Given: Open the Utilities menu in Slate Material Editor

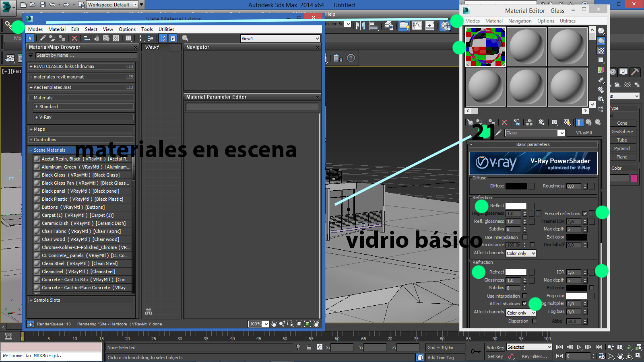Looking at the screenshot, I should coord(166,29).
